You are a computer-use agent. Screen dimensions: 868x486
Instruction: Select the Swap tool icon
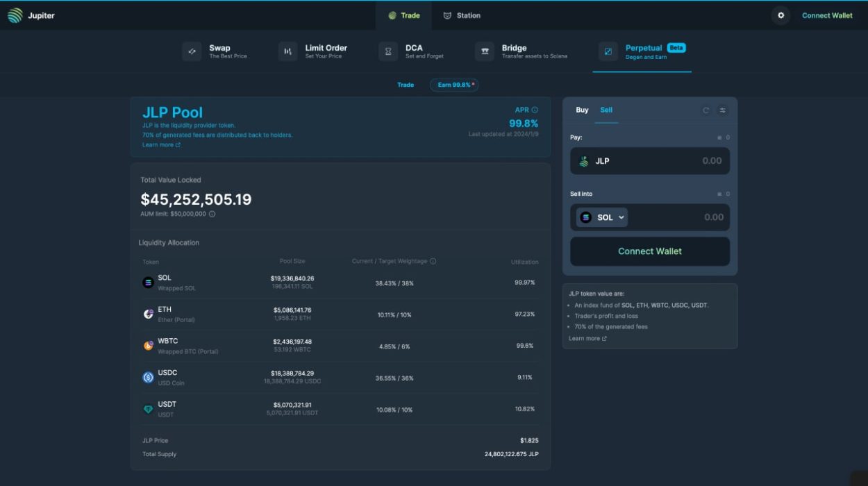(x=192, y=51)
